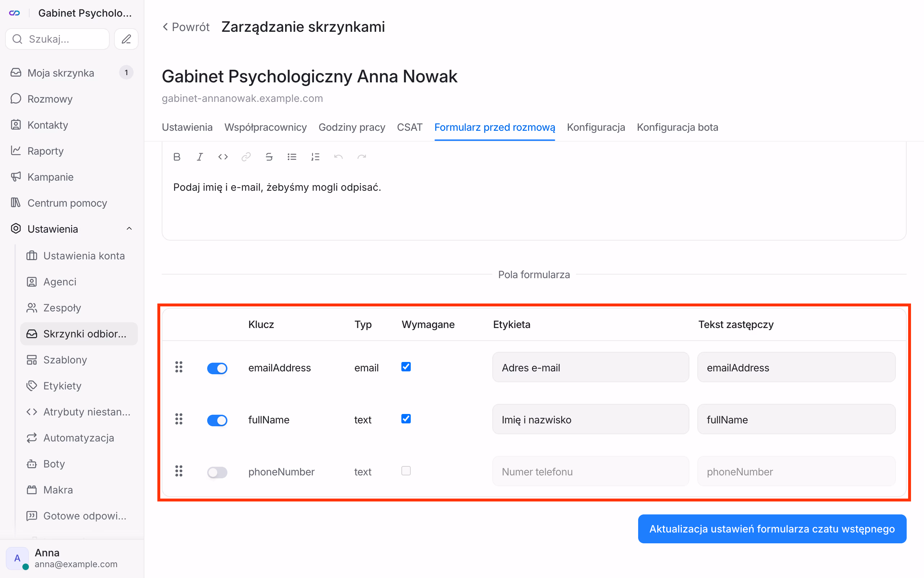This screenshot has width=924, height=578.
Task: Open Automatyzacja settings in sidebar
Action: [x=79, y=438]
